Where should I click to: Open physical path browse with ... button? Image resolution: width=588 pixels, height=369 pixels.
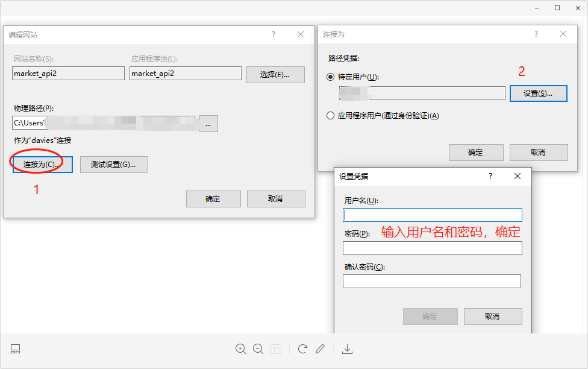click(208, 124)
